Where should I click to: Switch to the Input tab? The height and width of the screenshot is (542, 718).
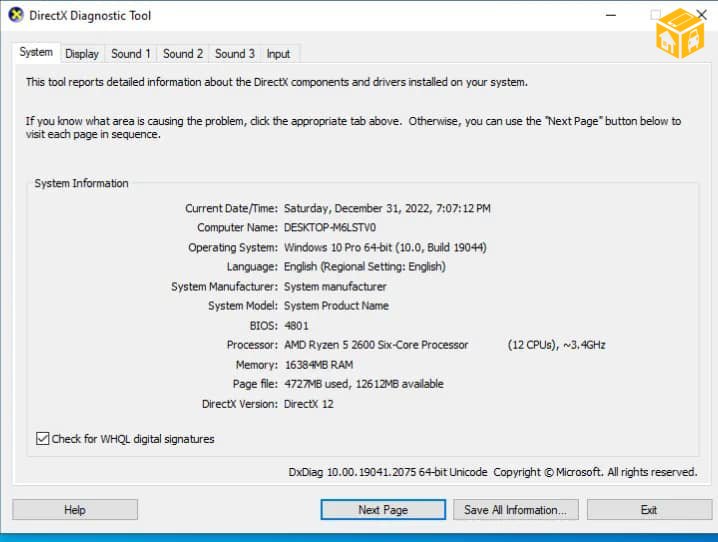tap(279, 54)
